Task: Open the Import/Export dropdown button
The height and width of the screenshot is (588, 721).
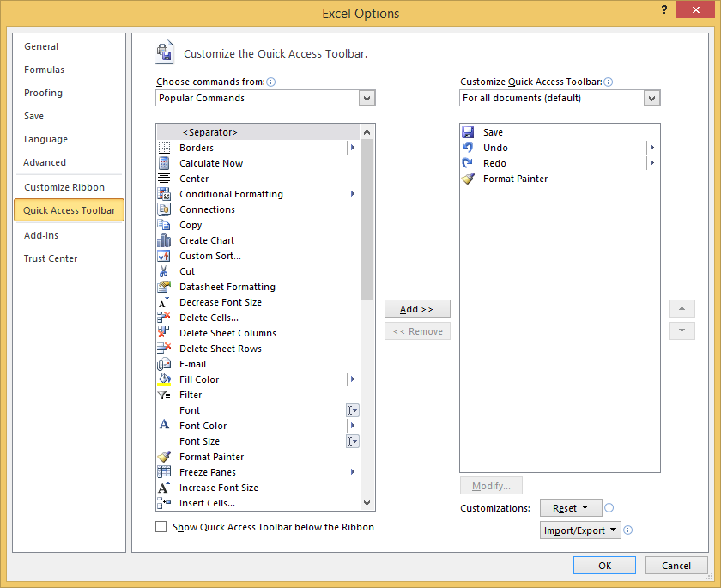Action: (580, 530)
